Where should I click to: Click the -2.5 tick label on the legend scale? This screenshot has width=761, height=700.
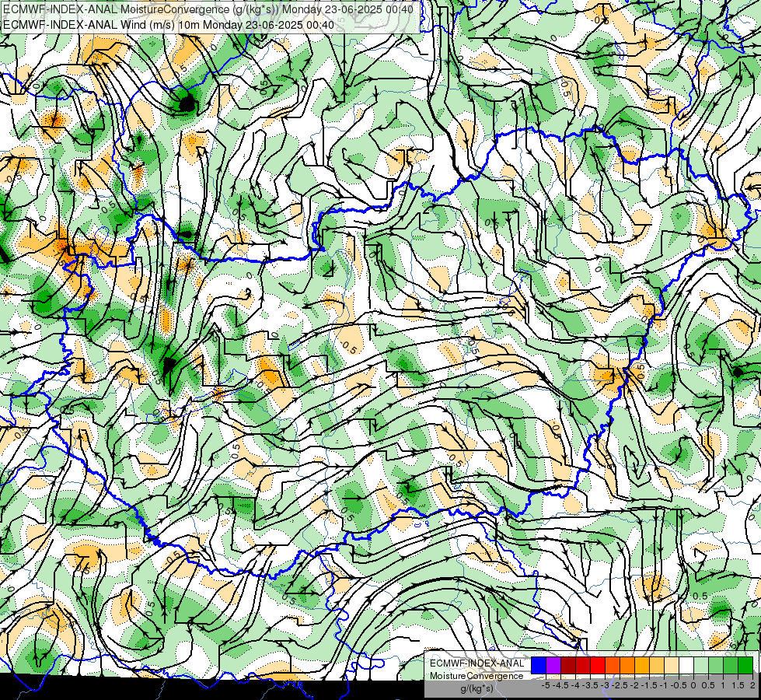click(620, 685)
